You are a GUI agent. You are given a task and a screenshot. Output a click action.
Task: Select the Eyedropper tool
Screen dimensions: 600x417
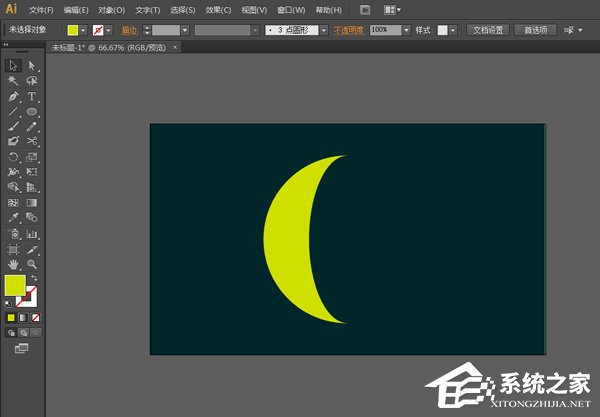click(x=13, y=218)
